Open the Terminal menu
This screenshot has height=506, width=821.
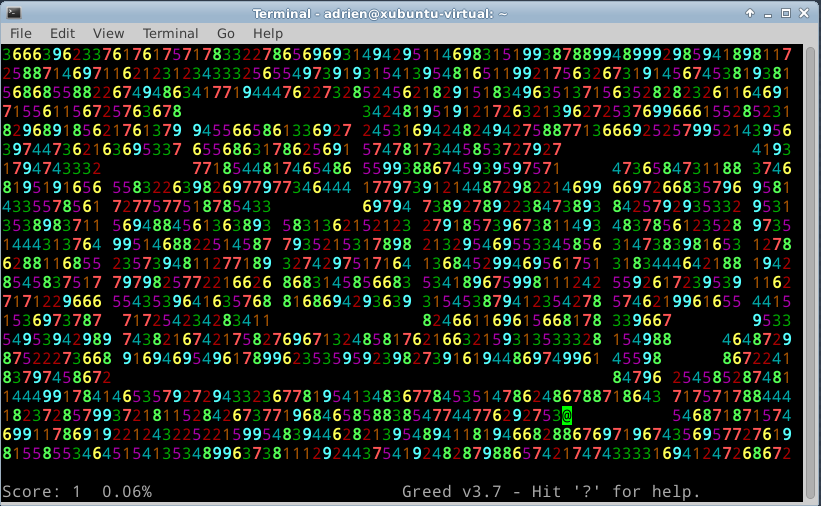click(x=171, y=34)
